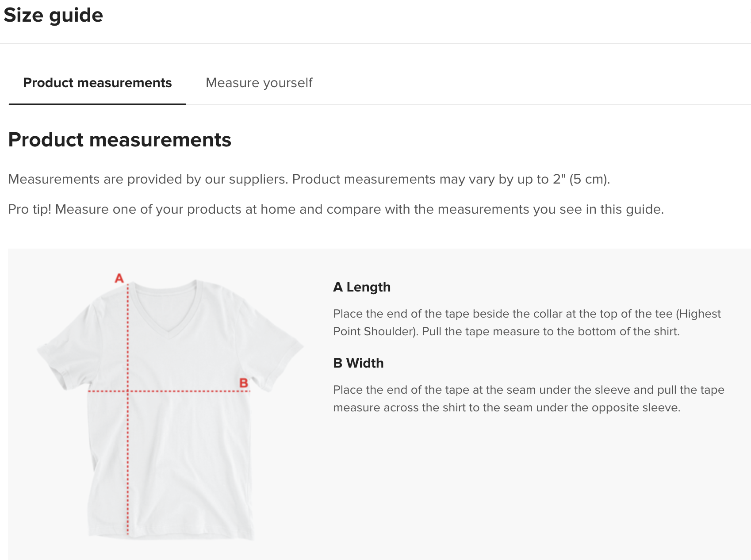The width and height of the screenshot is (751, 560).
Task: Click the supplier measurements variance sentence
Action: tap(309, 179)
